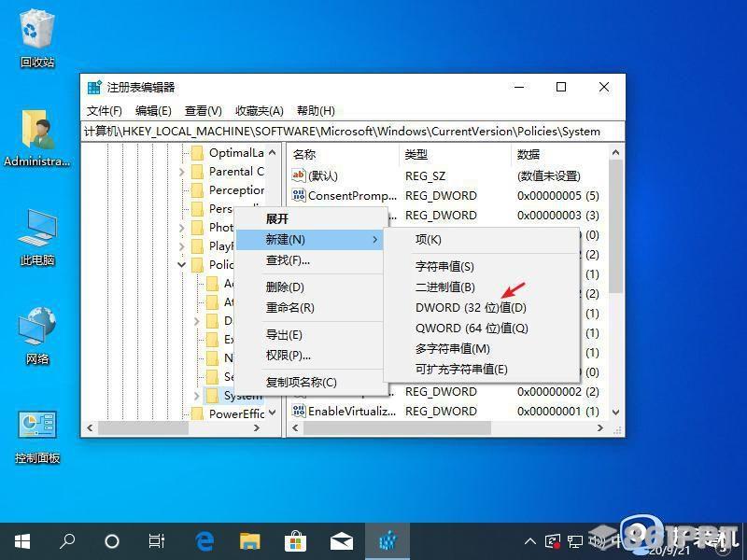Create a new 多字符串值(M) value
The height and width of the screenshot is (560, 747).
(x=482, y=348)
